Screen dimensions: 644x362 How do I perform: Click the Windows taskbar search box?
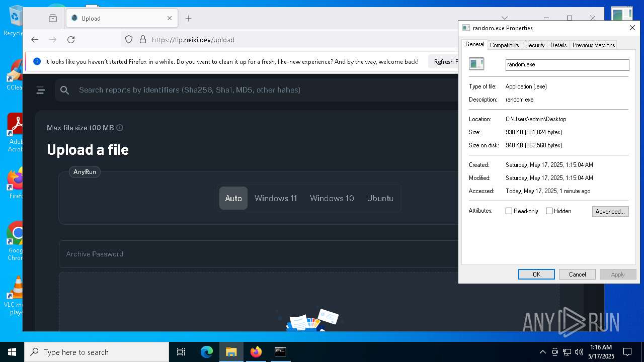pyautogui.click(x=97, y=352)
